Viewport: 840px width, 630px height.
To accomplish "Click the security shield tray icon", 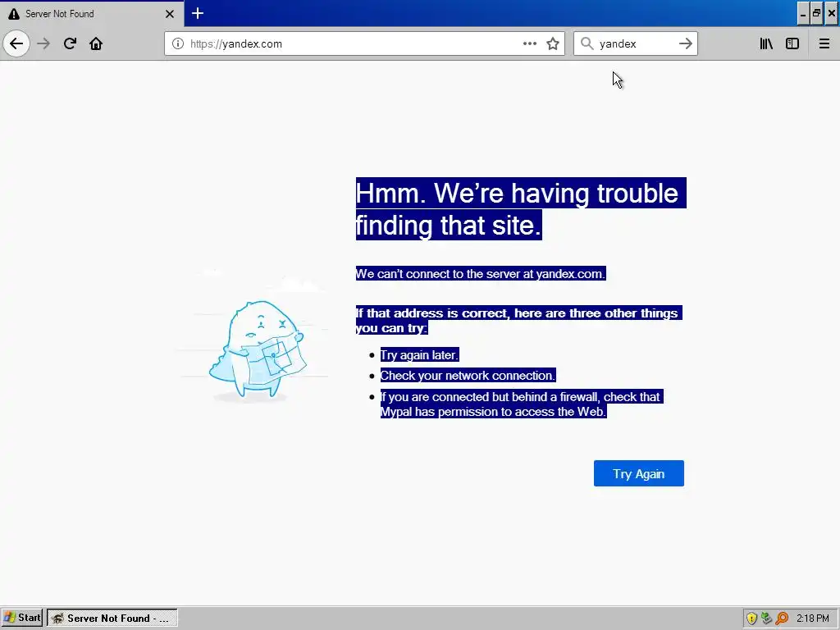I will [751, 619].
